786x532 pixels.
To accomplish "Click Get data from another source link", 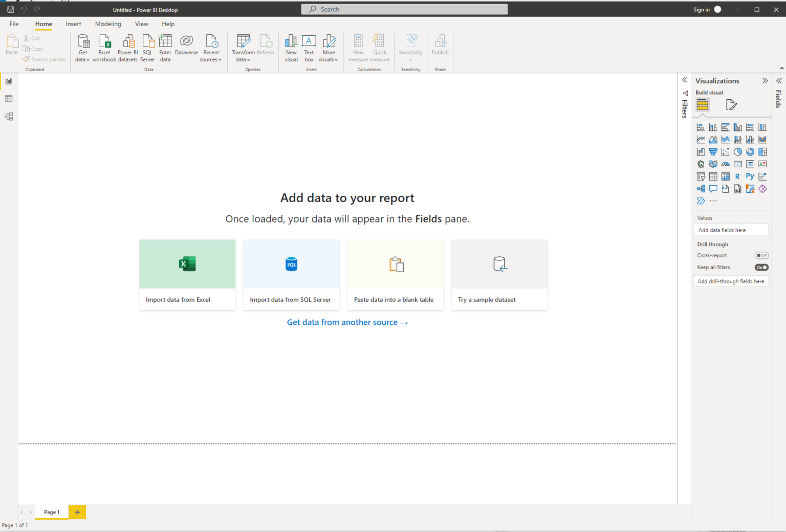I will point(347,322).
